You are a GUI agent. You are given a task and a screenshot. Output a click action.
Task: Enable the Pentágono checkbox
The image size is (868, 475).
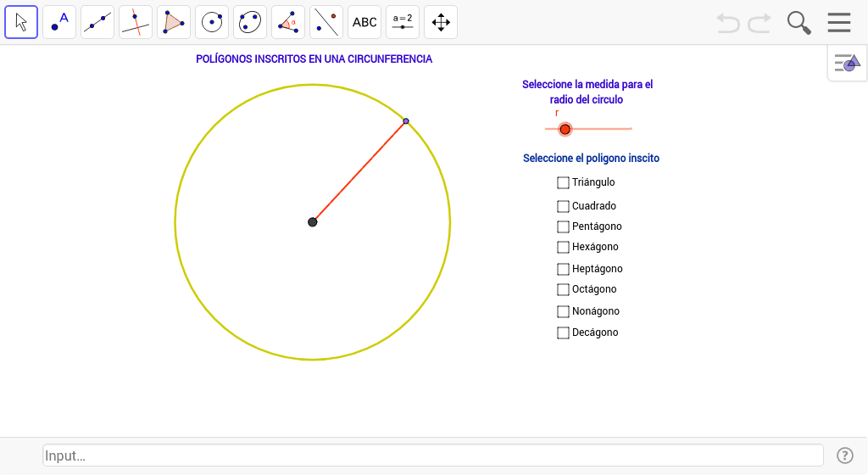coord(563,226)
